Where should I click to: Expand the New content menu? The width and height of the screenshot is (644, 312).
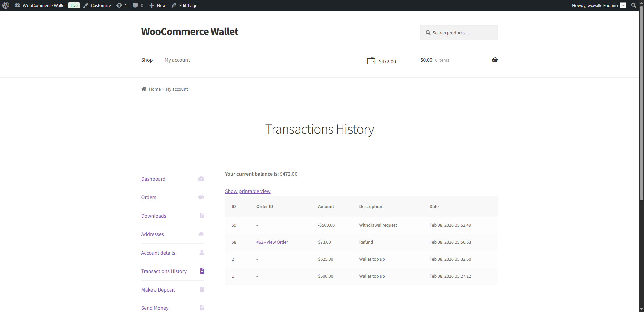pos(158,5)
